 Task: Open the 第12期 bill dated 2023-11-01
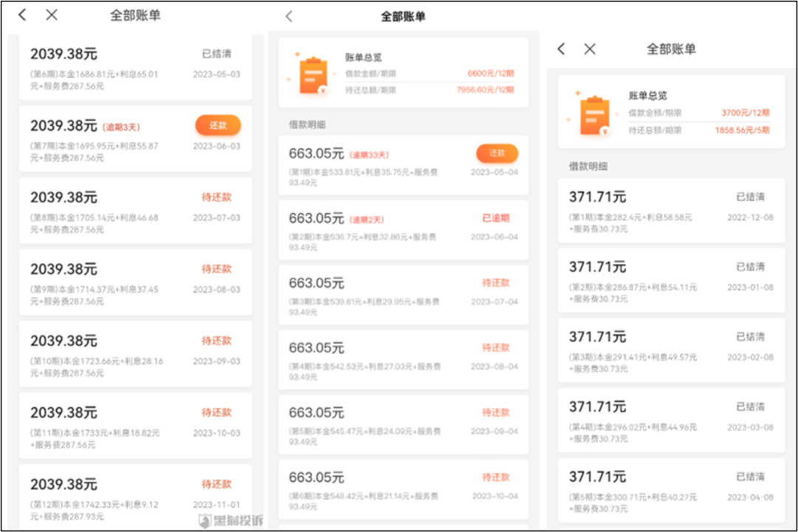pos(134,497)
